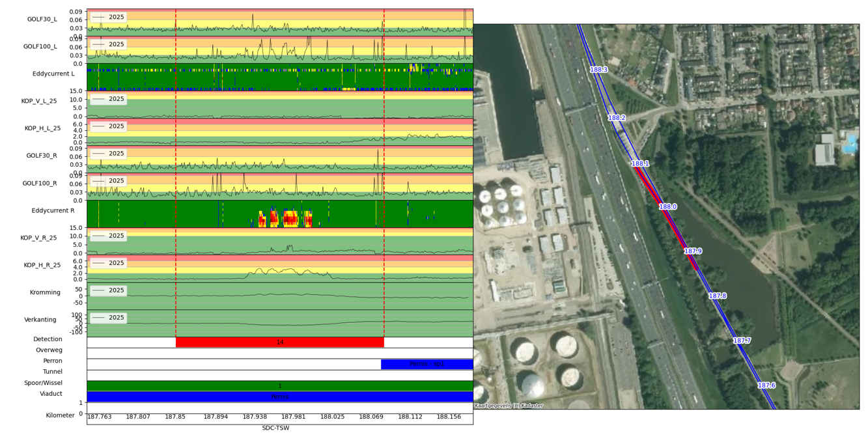Click the x-axis tick 187.85
868x433 pixels.
175,417
